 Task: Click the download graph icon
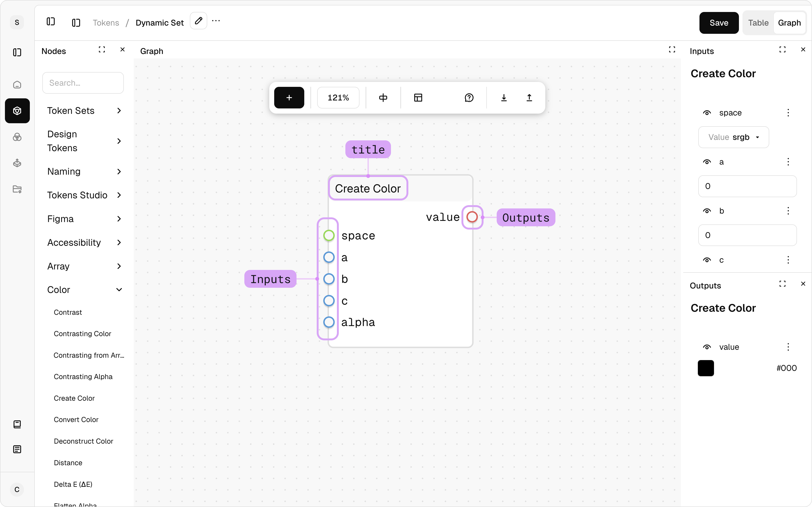[504, 98]
